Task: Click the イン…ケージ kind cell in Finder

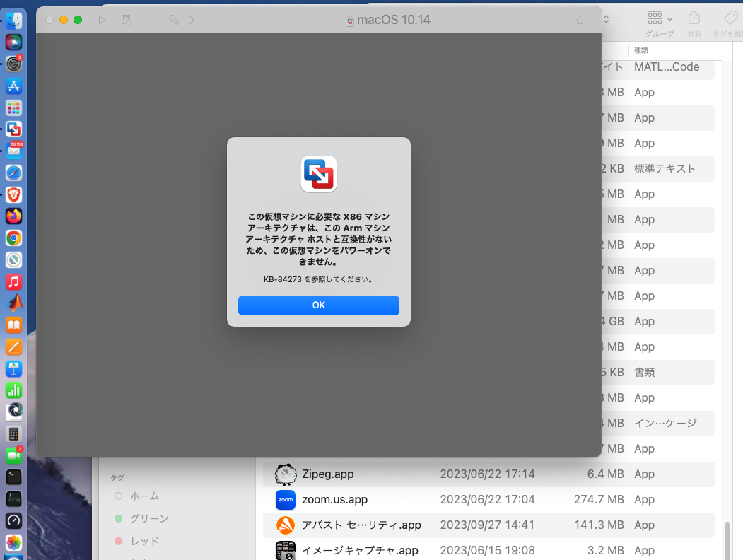Action: (x=665, y=423)
